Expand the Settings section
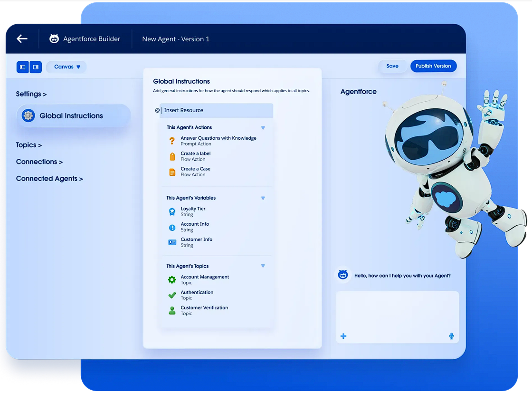The height and width of the screenshot is (393, 532). 31,94
